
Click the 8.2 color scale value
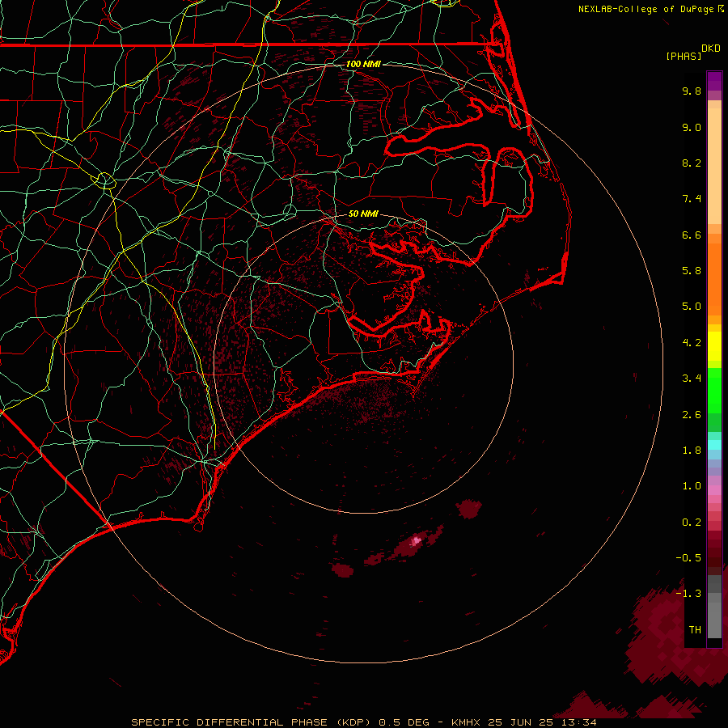click(x=692, y=163)
